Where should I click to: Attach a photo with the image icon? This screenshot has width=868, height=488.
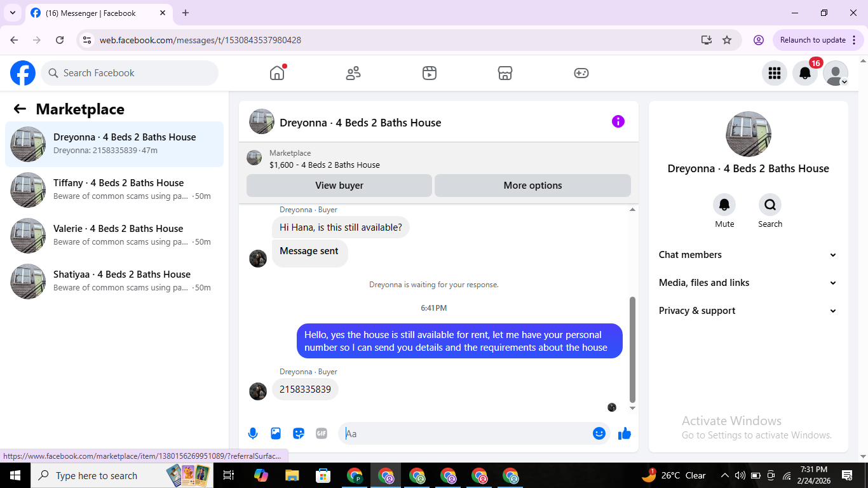(x=276, y=433)
